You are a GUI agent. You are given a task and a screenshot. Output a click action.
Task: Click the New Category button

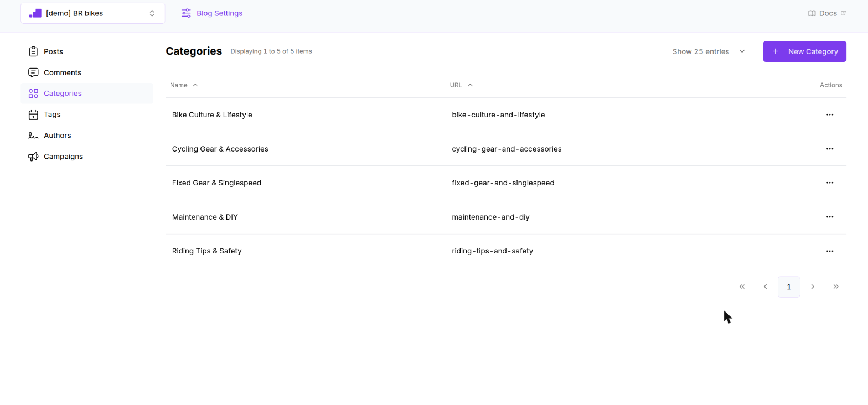[804, 51]
